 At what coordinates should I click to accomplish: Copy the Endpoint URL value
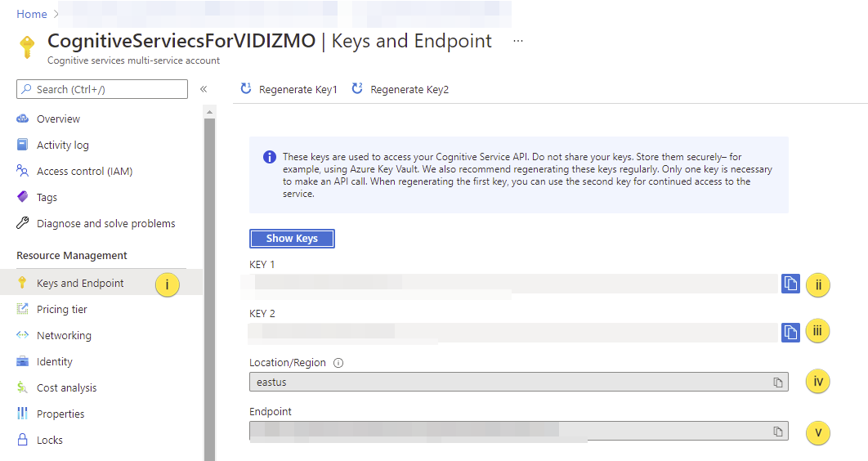778,432
